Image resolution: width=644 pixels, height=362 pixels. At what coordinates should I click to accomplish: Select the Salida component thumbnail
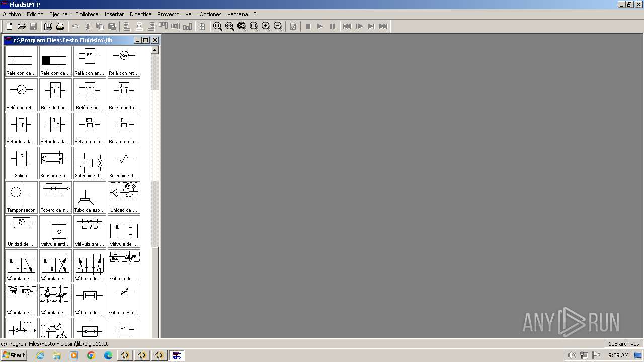coord(21,163)
